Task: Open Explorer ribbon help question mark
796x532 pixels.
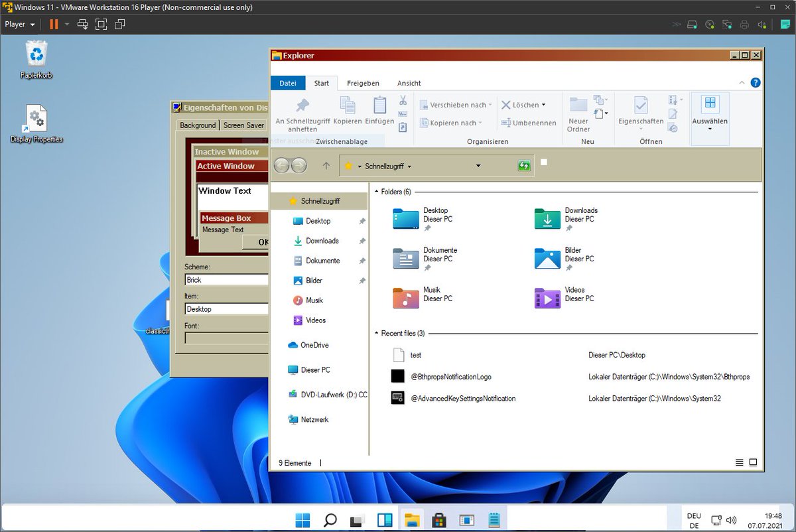Action: [755, 83]
